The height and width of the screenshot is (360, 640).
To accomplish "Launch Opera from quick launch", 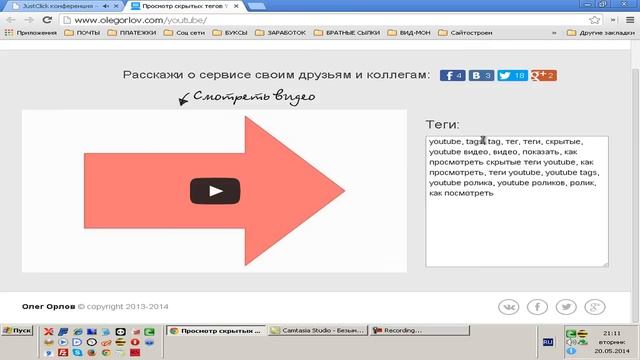I will tap(135, 342).
